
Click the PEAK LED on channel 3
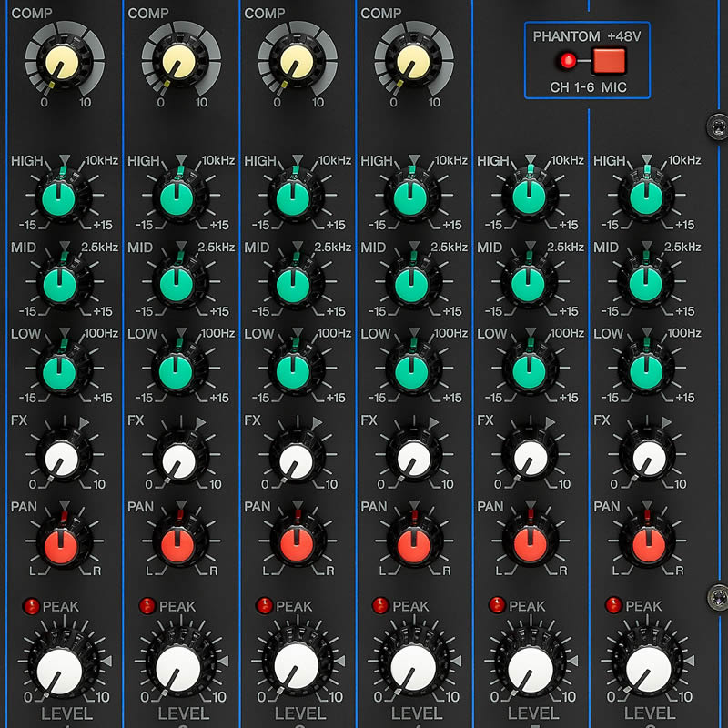(x=264, y=605)
